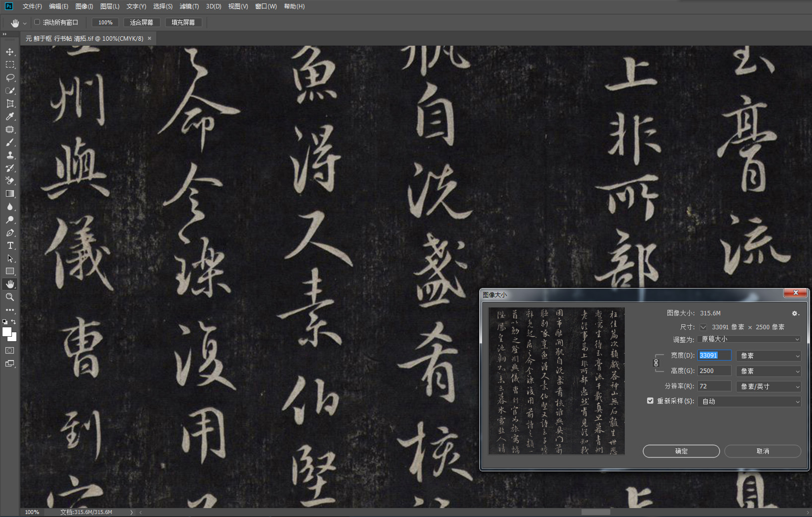The image size is (812, 517).
Task: Select the Crop tool
Action: 10,103
